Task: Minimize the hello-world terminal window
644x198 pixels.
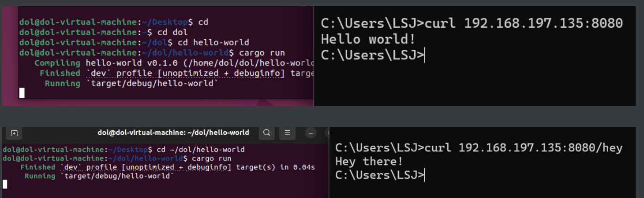Action: click(311, 133)
